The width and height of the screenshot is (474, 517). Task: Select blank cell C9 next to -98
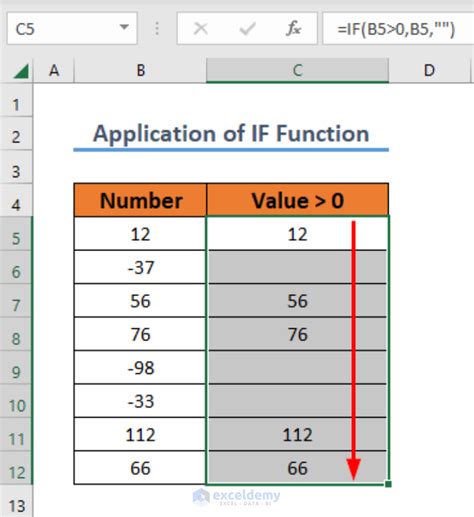click(x=297, y=368)
